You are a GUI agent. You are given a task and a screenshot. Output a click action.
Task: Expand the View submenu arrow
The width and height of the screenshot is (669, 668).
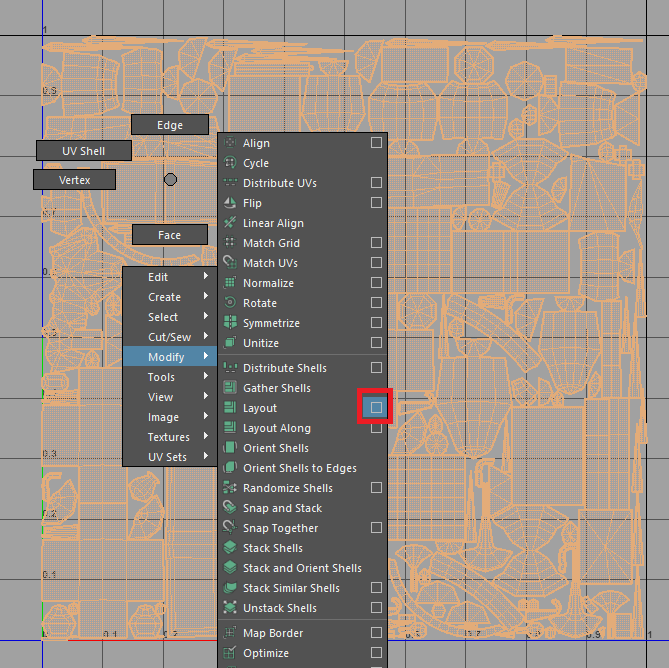pyautogui.click(x=206, y=396)
